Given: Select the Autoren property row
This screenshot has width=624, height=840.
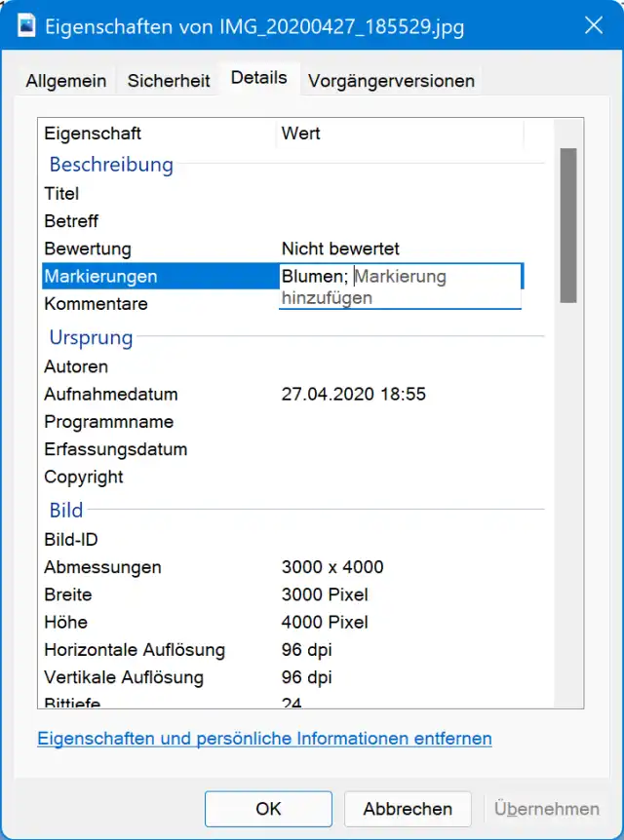Looking at the screenshot, I should (76, 367).
